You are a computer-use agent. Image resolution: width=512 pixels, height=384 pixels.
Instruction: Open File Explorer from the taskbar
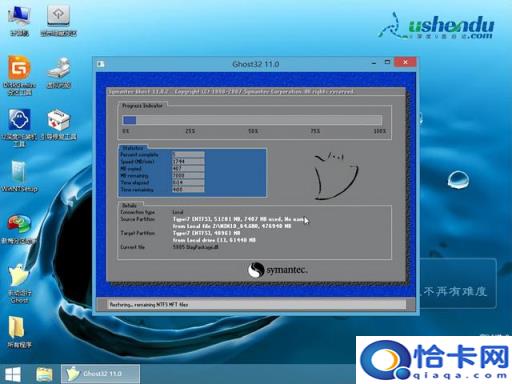click(44, 374)
